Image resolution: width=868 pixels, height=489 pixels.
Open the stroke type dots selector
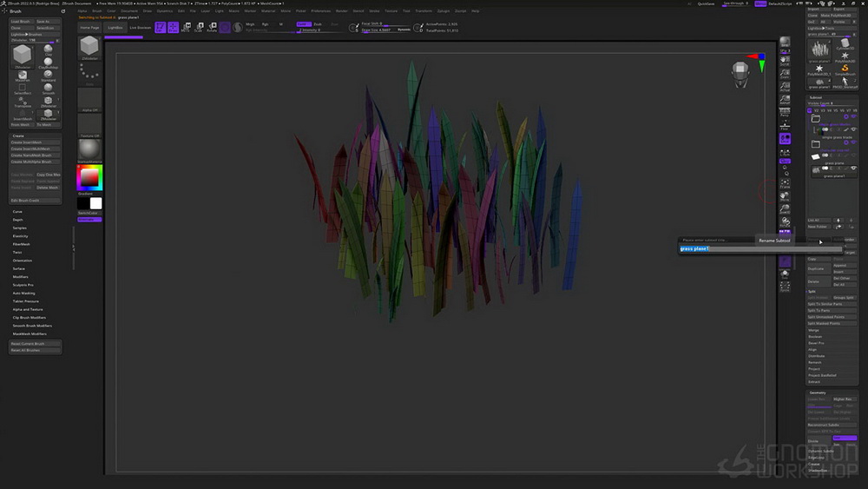coord(89,73)
